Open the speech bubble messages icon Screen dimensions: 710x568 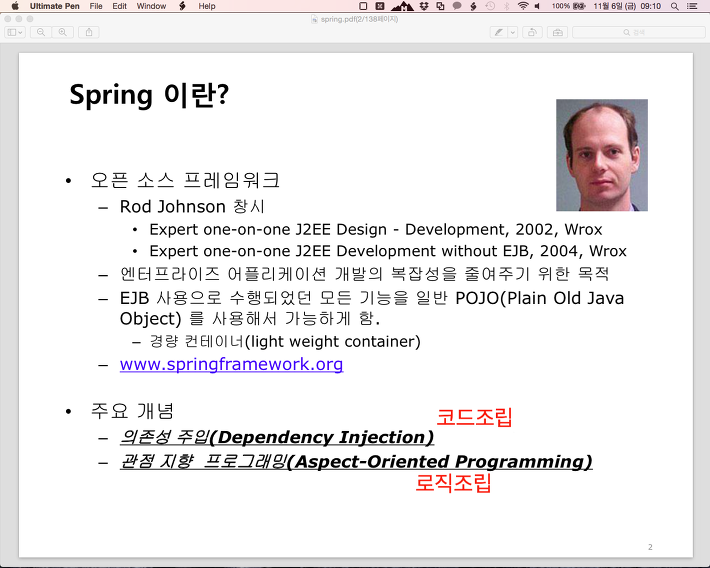click(x=457, y=6)
